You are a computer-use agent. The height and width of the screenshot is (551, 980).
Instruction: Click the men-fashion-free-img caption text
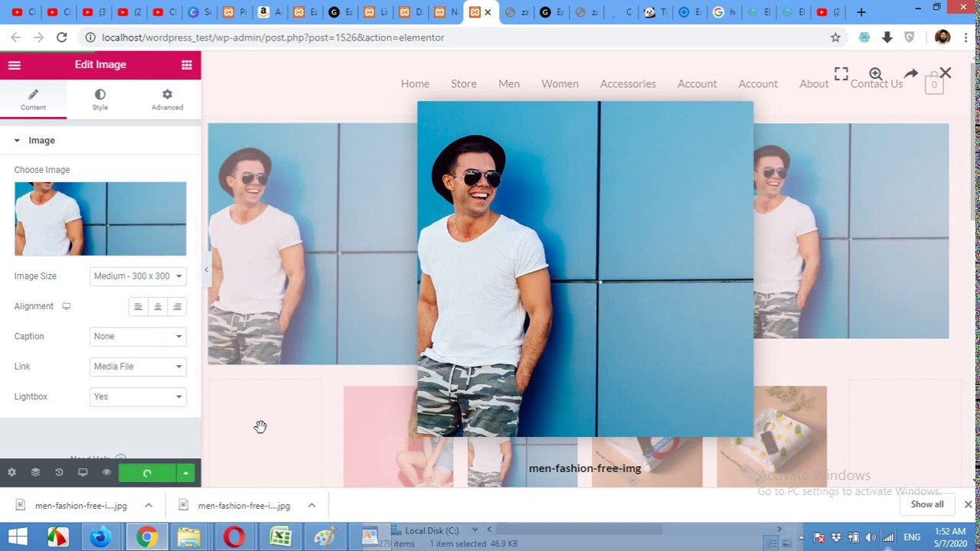coord(585,468)
